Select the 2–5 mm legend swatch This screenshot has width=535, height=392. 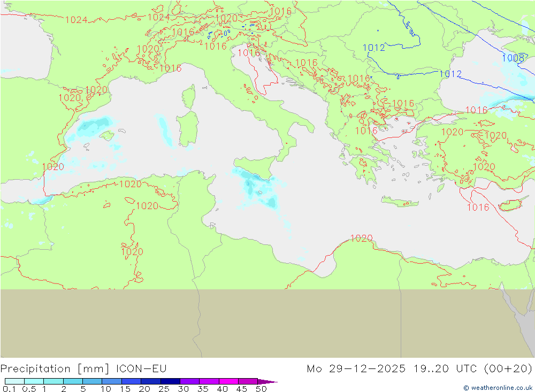click(73, 381)
